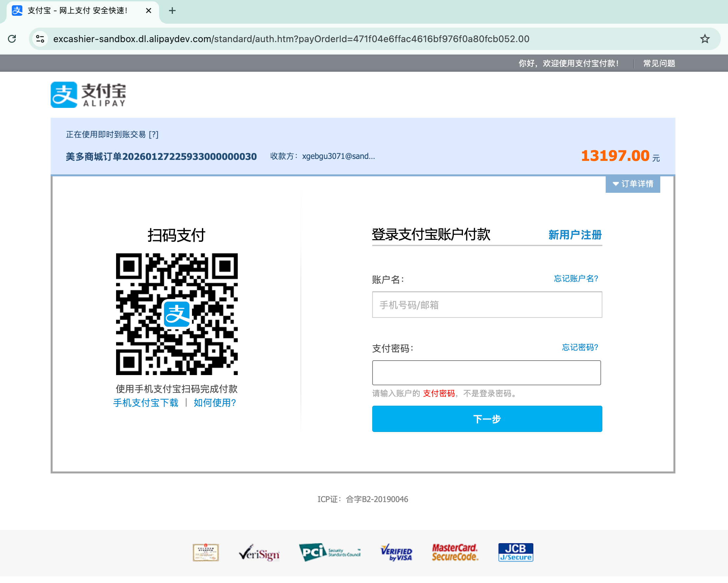
Task: Open a new browser tab
Action: pyautogui.click(x=172, y=11)
